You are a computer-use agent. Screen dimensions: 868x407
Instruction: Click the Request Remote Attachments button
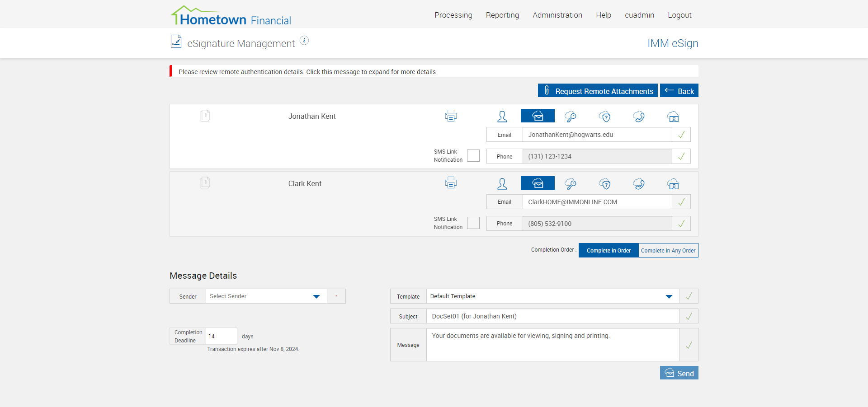(598, 91)
